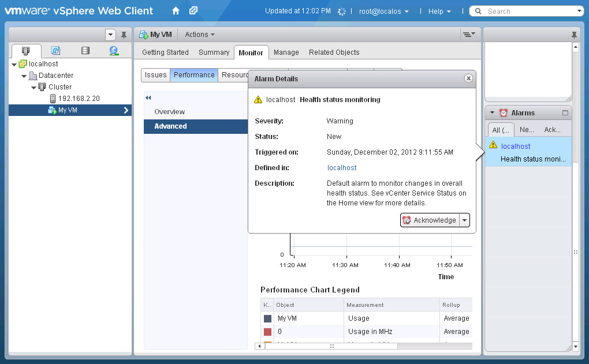Image resolution: width=589 pixels, height=364 pixels.
Task: Select the Datacenter tree item
Action: 56,76
